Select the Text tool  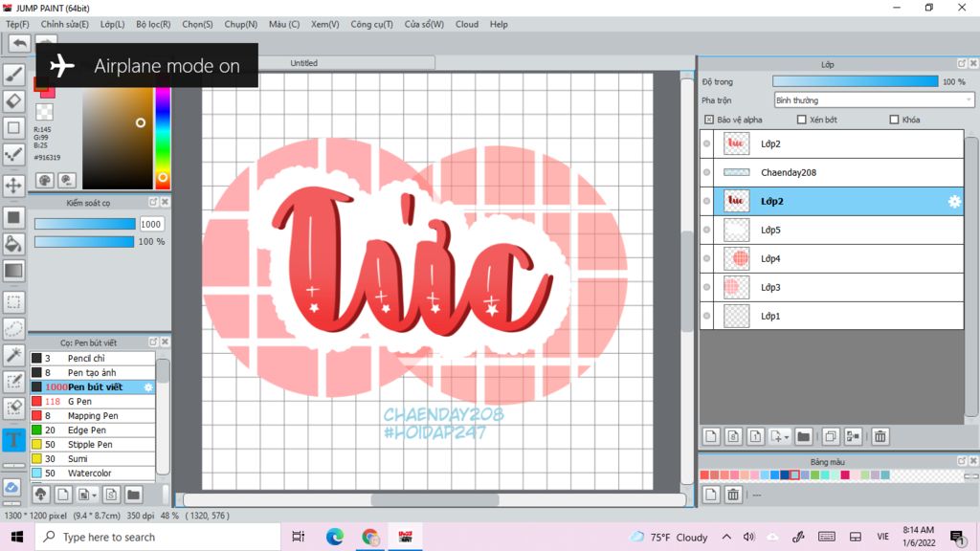pyautogui.click(x=13, y=440)
